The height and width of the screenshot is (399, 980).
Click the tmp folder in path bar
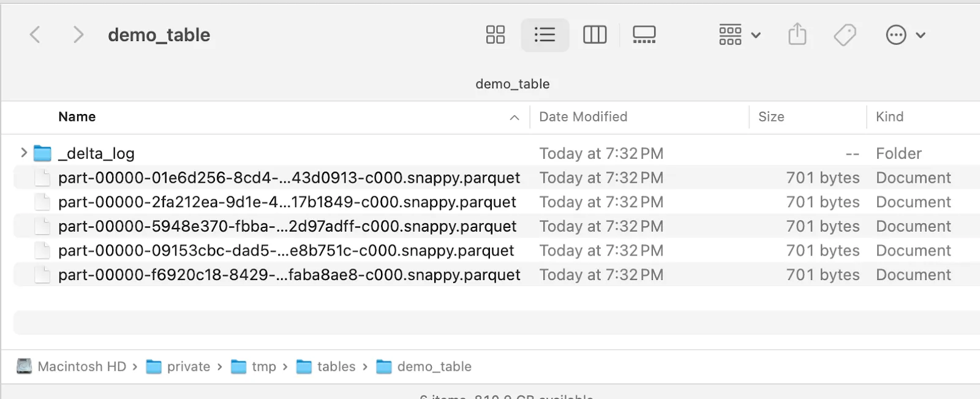(263, 367)
